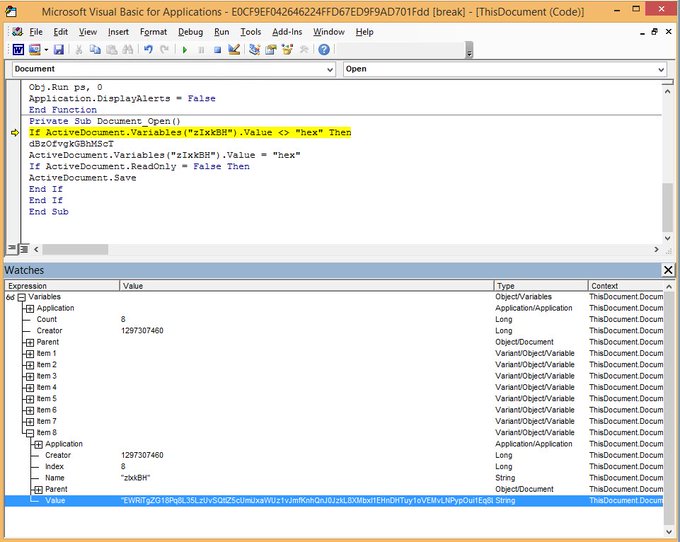Open Project Explorer icon
Screen dimensions: 680x542
point(255,50)
